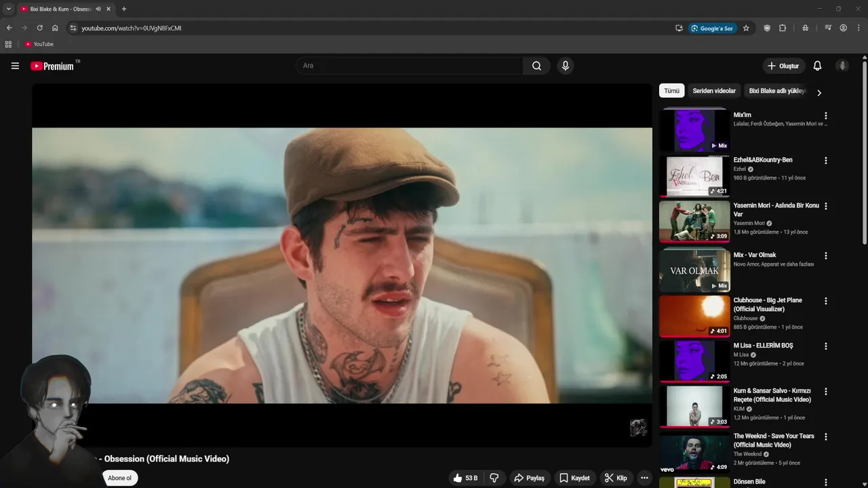Focus the Ara search field

[x=409, y=66]
